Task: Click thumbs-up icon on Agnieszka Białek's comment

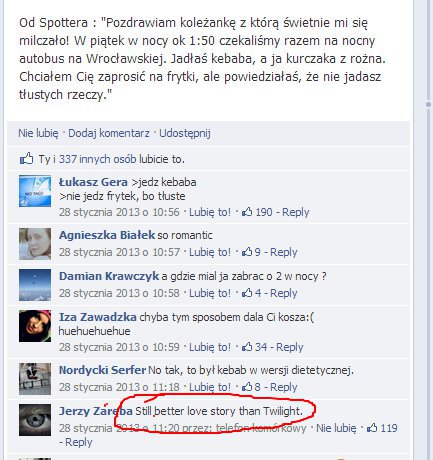Action: point(247,252)
